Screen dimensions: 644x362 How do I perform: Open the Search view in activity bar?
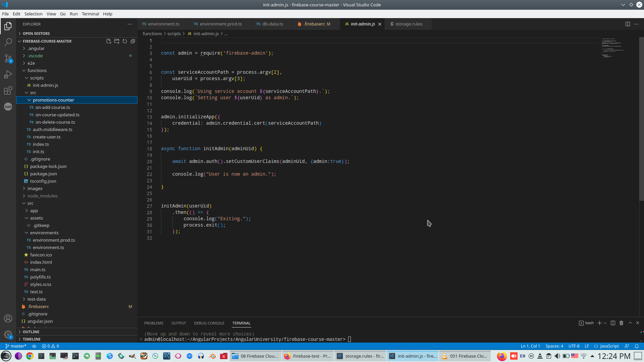point(8,42)
